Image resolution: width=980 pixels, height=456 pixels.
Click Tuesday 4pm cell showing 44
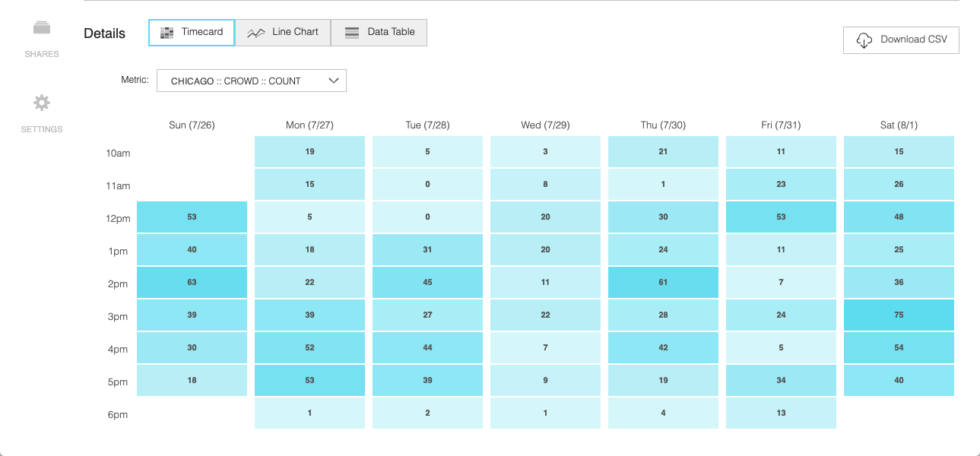pyautogui.click(x=427, y=347)
